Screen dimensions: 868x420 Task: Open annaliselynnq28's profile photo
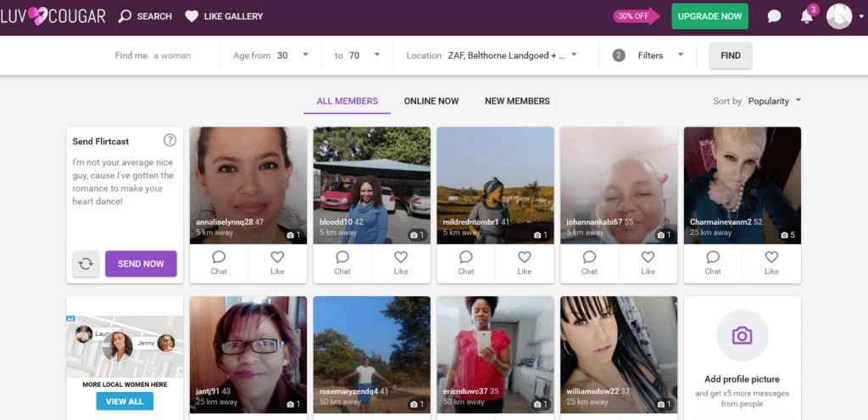pyautogui.click(x=248, y=186)
